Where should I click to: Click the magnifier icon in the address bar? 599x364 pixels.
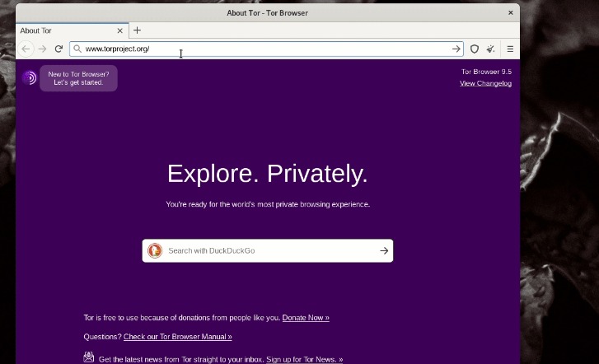pyautogui.click(x=77, y=49)
